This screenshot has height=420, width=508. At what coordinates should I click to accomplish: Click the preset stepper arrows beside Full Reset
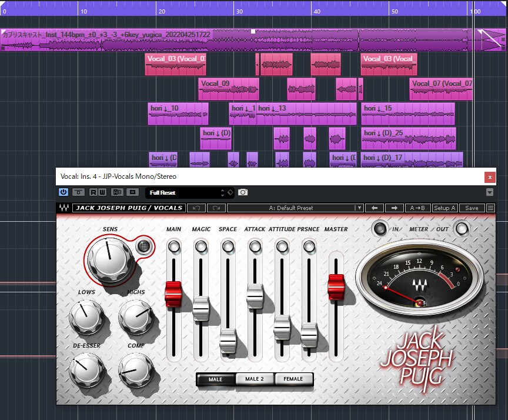click(222, 193)
